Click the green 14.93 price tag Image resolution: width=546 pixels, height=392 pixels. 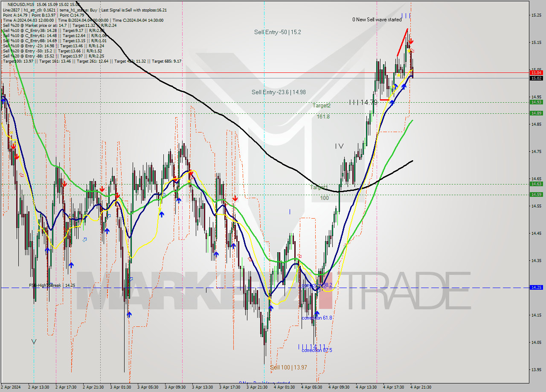(536, 102)
